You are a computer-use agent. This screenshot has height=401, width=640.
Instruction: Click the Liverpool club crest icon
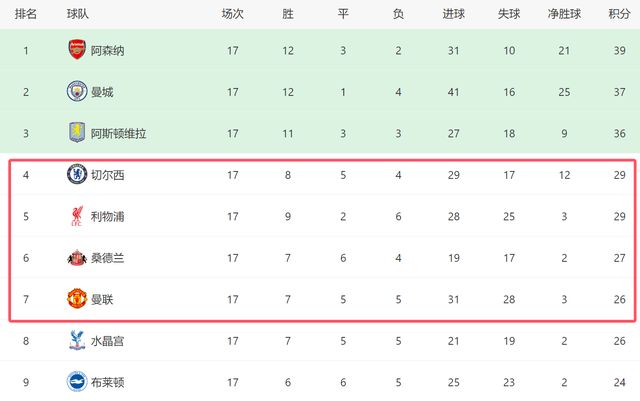(x=76, y=216)
